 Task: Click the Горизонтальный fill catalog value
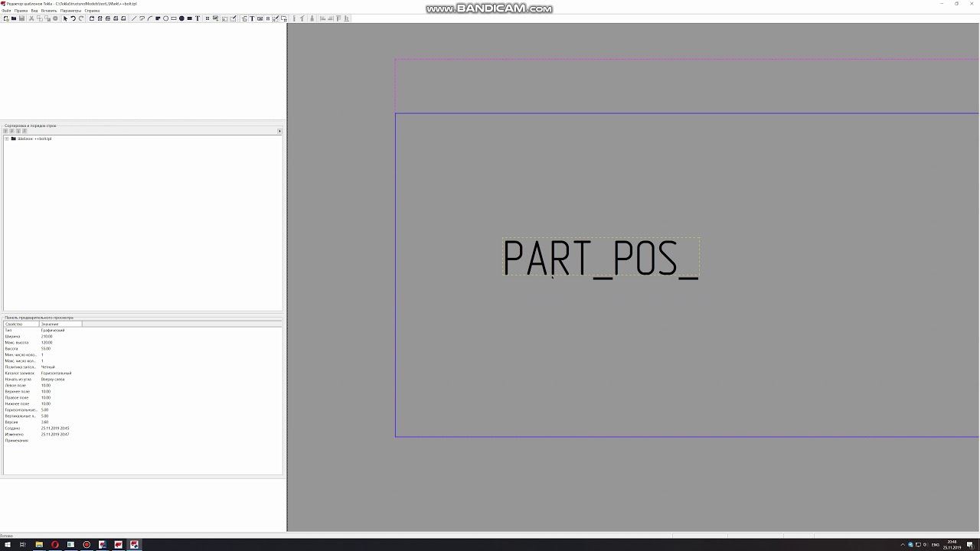coord(56,373)
